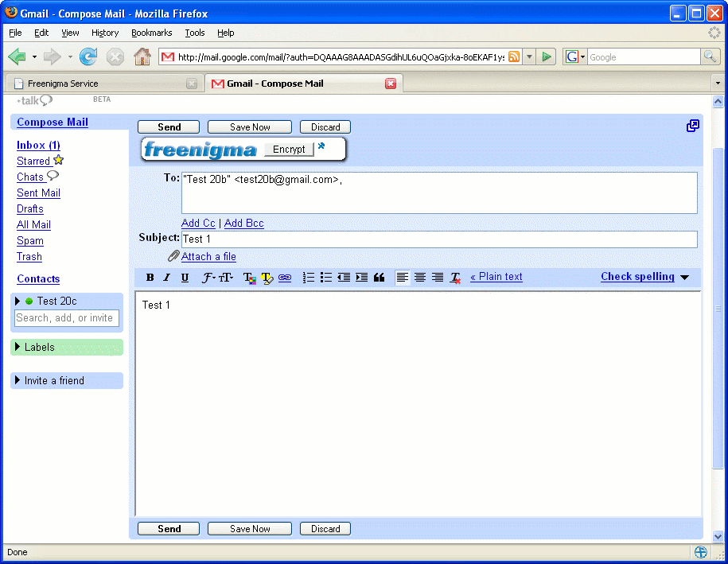
Task: Open Inbox (1) in the sidebar
Action: pos(38,146)
